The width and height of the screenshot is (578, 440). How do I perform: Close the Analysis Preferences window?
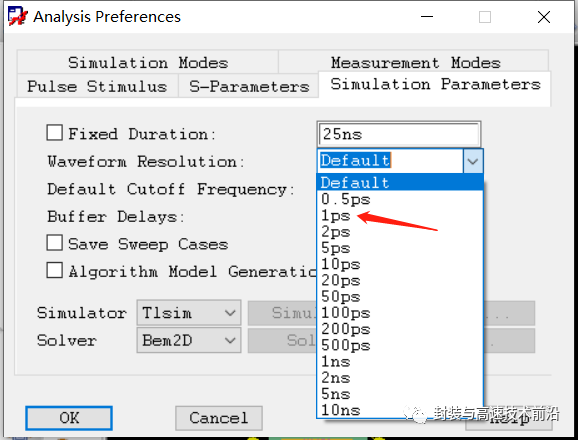[544, 17]
